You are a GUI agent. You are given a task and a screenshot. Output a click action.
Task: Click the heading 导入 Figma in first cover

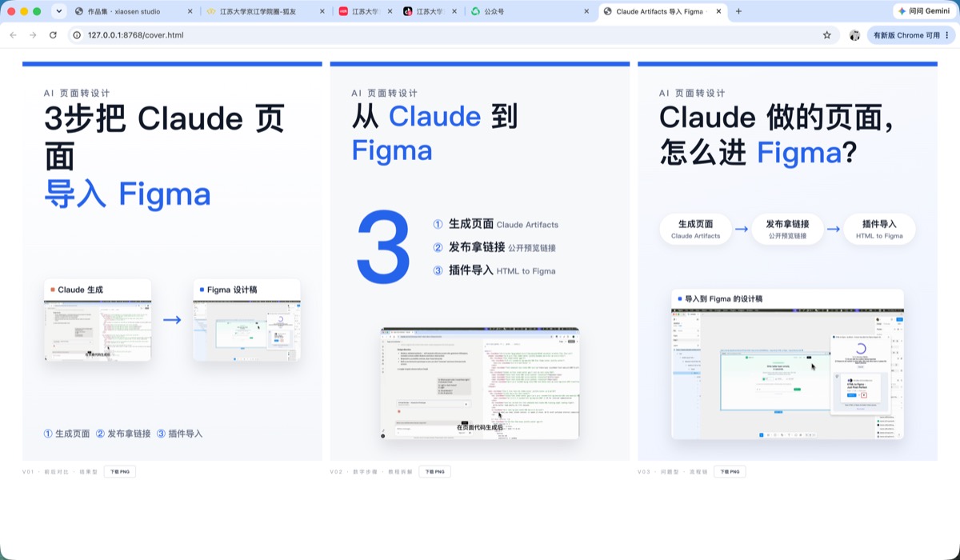point(127,194)
